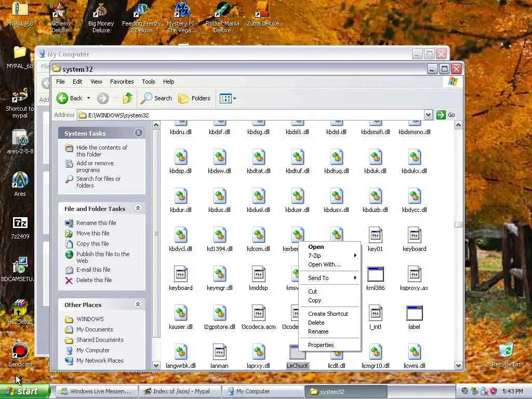Click Delete this file link
Viewport: 532px width, 399px height.
coord(94,280)
